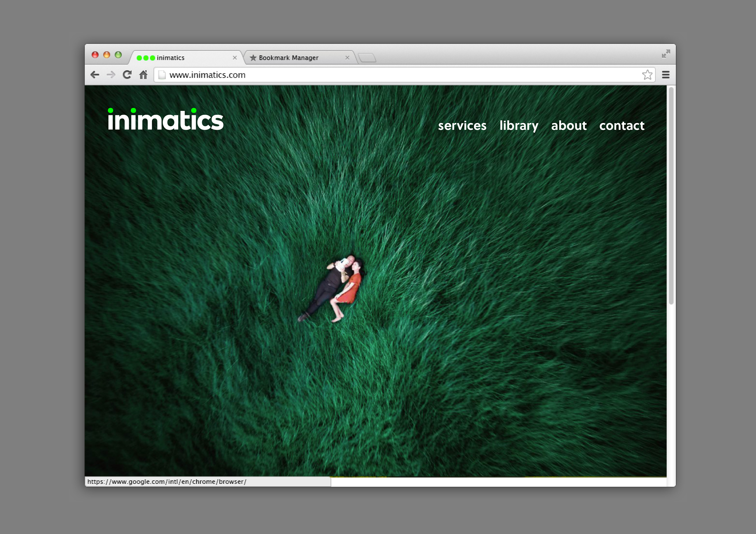Reload the current page
Viewport: 756px width, 534px height.
click(x=127, y=75)
